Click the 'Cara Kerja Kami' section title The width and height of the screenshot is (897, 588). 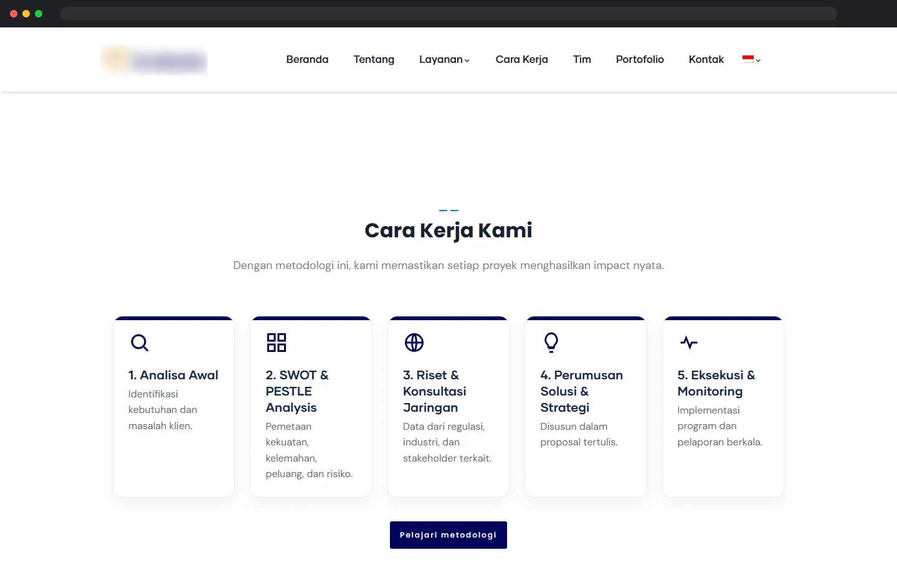click(x=448, y=230)
